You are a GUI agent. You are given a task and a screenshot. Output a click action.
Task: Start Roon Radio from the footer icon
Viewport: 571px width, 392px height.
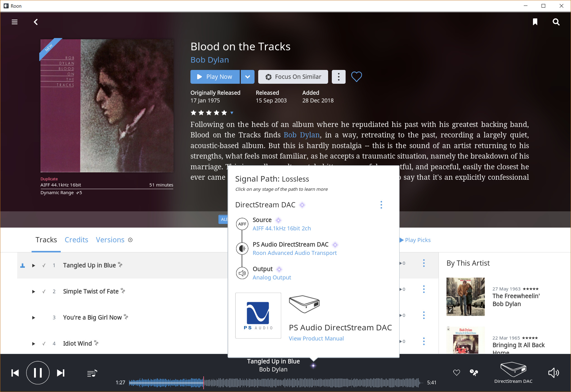[474, 373]
